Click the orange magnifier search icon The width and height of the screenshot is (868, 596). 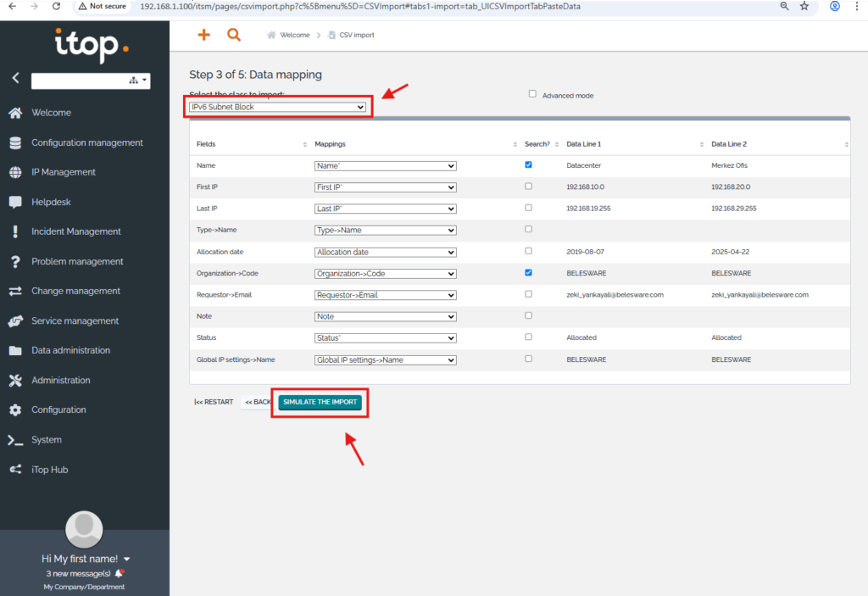(x=234, y=35)
